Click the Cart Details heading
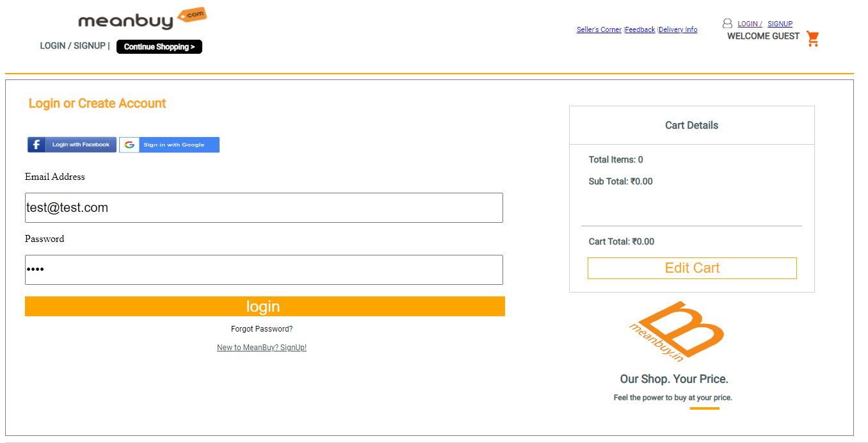This screenshot has width=868, height=443. [x=691, y=125]
